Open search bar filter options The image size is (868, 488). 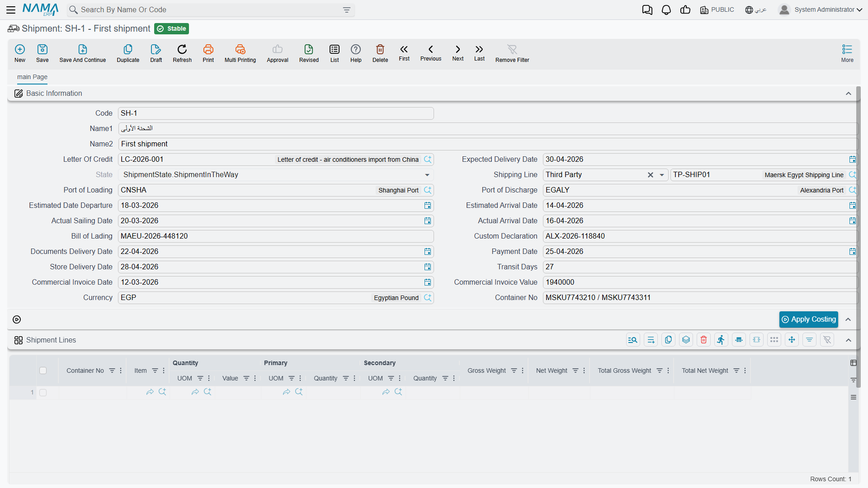tap(347, 10)
